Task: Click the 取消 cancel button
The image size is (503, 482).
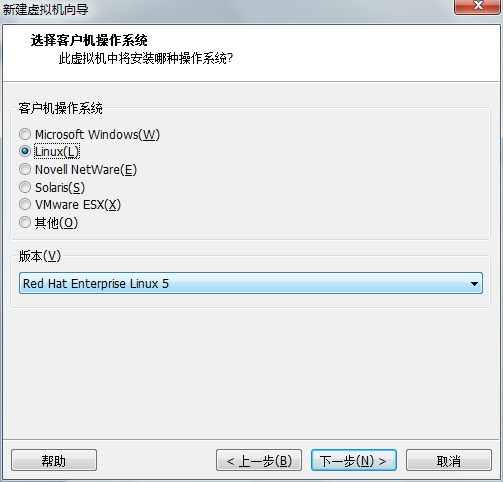Action: pyautogui.click(x=449, y=460)
